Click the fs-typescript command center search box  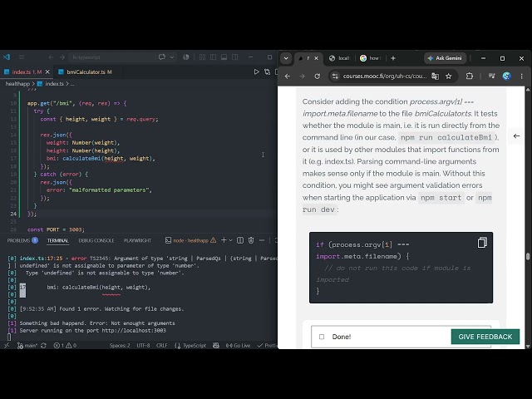tap(111, 57)
